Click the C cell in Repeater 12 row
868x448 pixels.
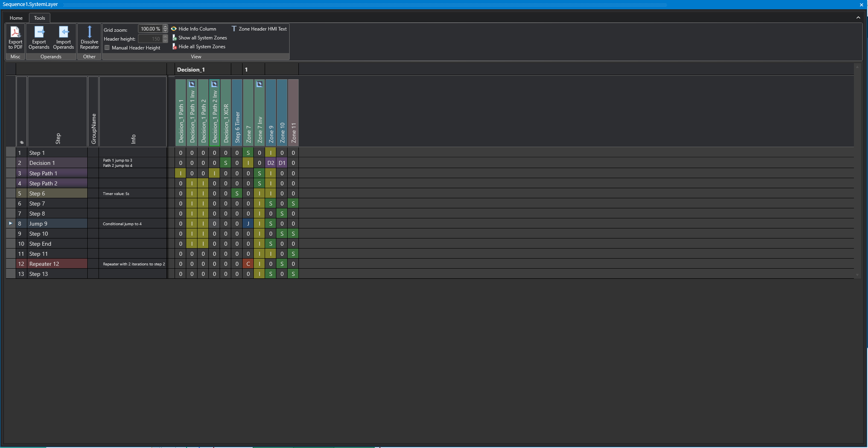[x=248, y=264]
